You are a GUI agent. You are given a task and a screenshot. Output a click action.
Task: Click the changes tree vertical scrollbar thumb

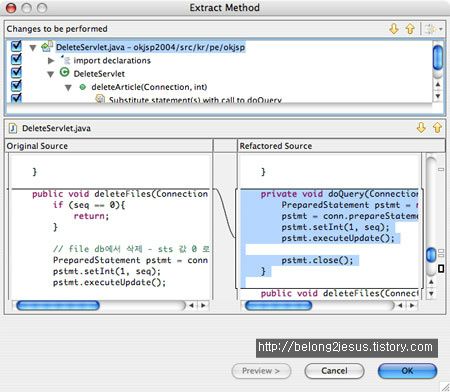coord(438,58)
